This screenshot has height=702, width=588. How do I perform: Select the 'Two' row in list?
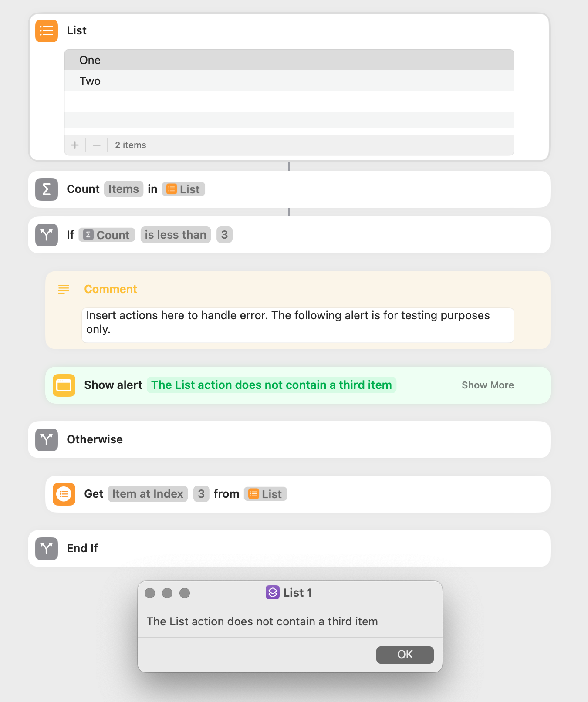pos(289,81)
